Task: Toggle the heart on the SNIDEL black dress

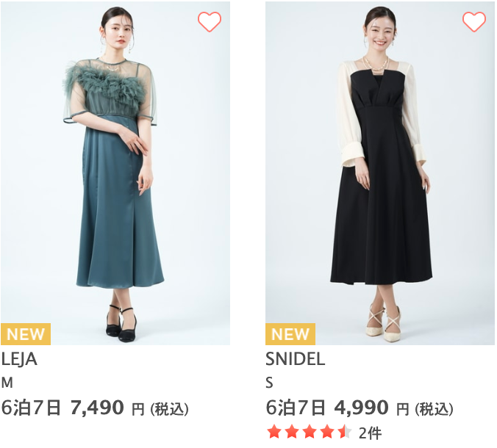Action: (474, 22)
